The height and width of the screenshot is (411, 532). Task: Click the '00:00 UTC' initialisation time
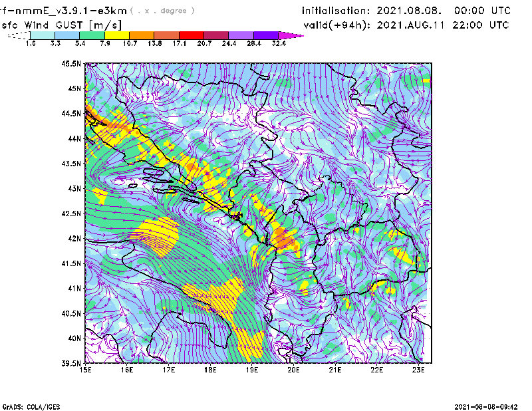click(x=482, y=11)
